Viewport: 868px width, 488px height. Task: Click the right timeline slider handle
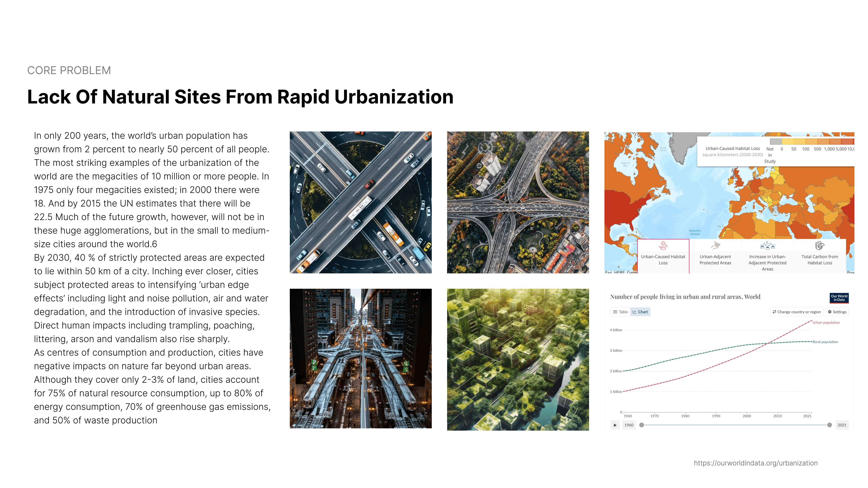point(829,425)
